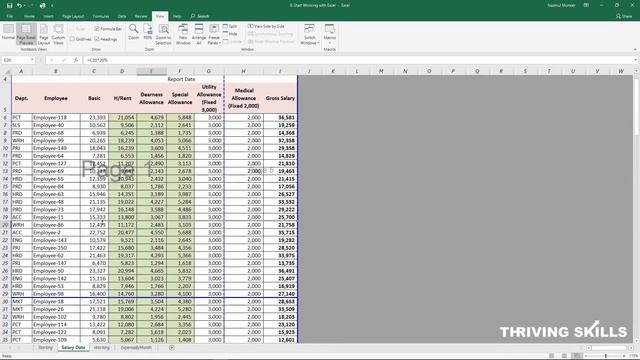640x360 pixels.
Task: Open Ribbon Display Options in title bar
Action: click(586, 5)
